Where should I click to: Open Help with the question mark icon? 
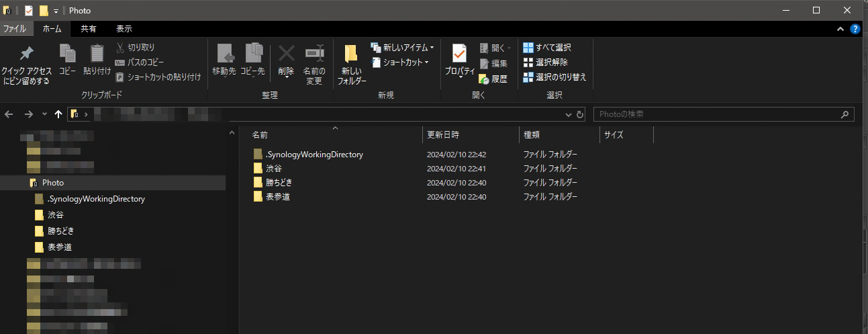point(855,29)
